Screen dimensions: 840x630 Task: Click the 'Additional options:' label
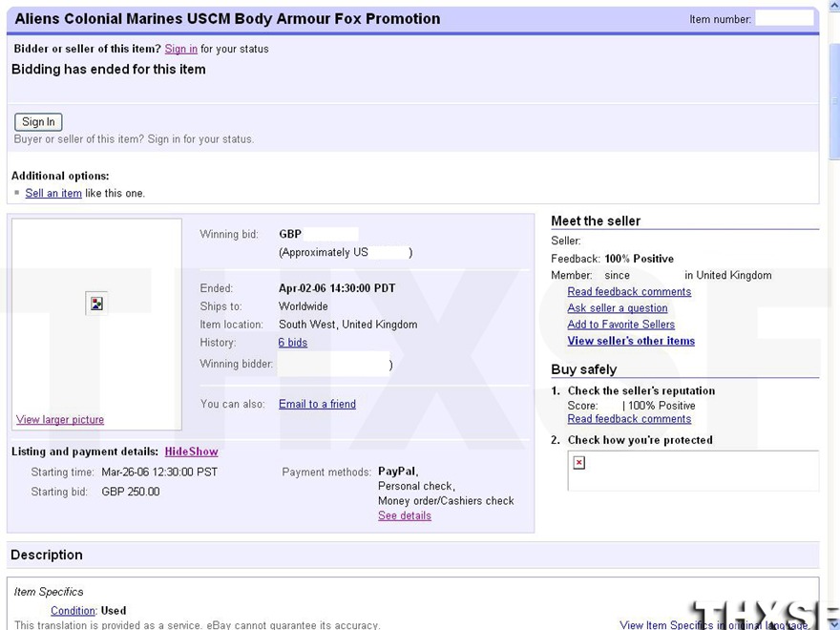click(60, 176)
